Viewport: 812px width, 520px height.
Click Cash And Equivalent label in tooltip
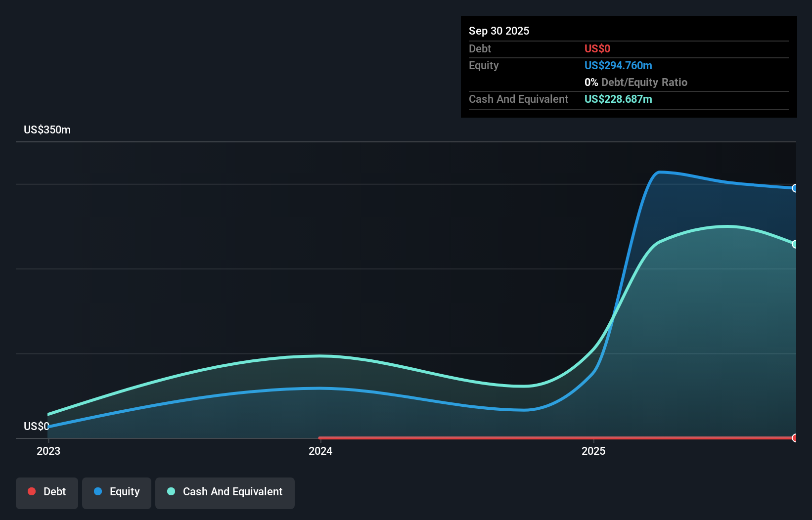pyautogui.click(x=518, y=99)
